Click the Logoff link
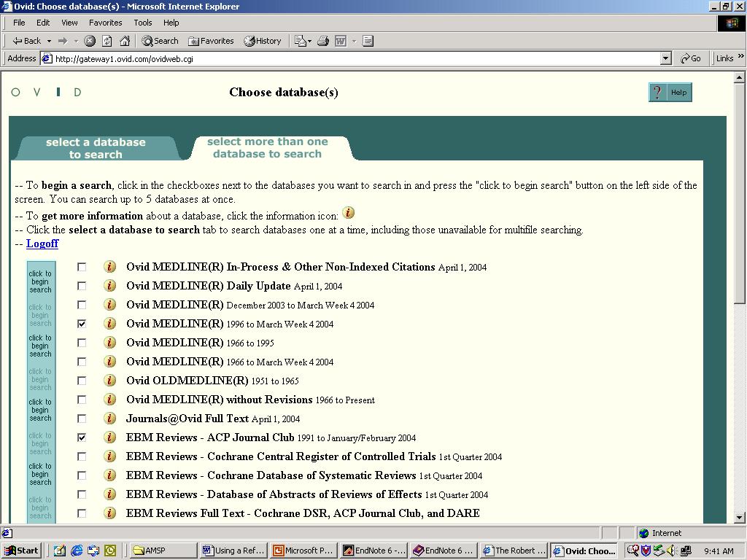The height and width of the screenshot is (560, 747). [x=42, y=244]
